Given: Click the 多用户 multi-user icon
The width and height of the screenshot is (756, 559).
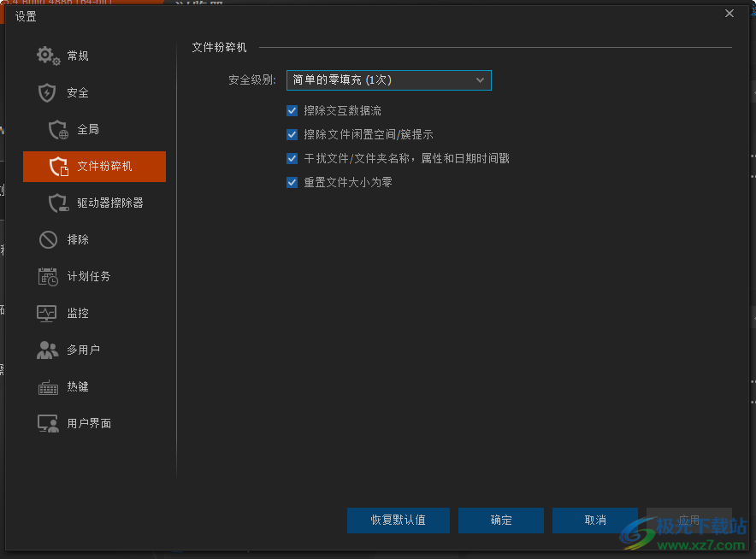Looking at the screenshot, I should [x=47, y=350].
